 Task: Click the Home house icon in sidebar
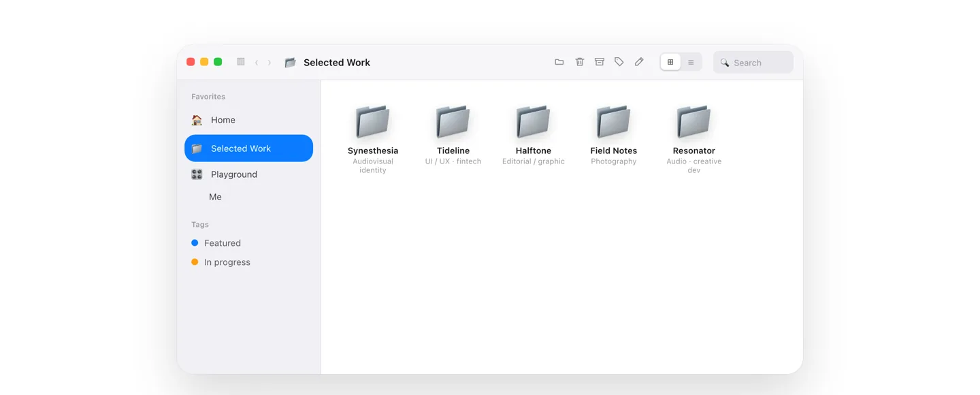[197, 120]
